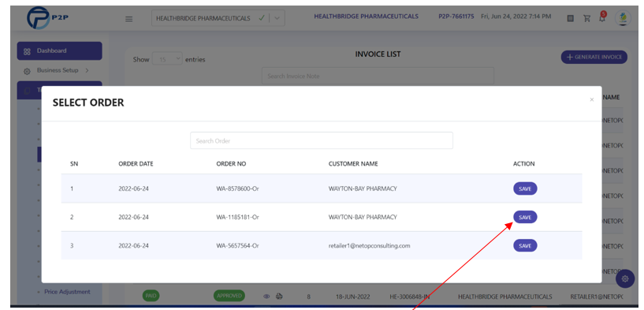Click the eye view icon in invoice row
Viewport: 644px width, 310px height.
coord(266,296)
